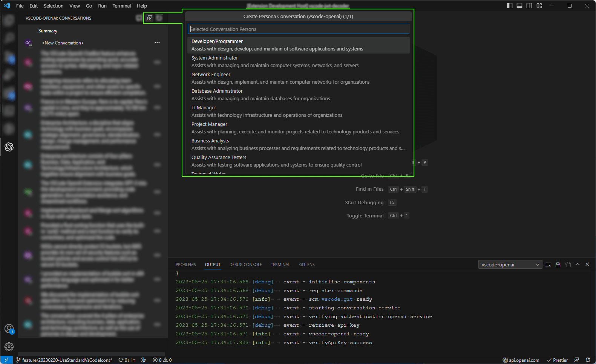Switch to the GITLENS tab
596x364 pixels.
pyautogui.click(x=307, y=265)
